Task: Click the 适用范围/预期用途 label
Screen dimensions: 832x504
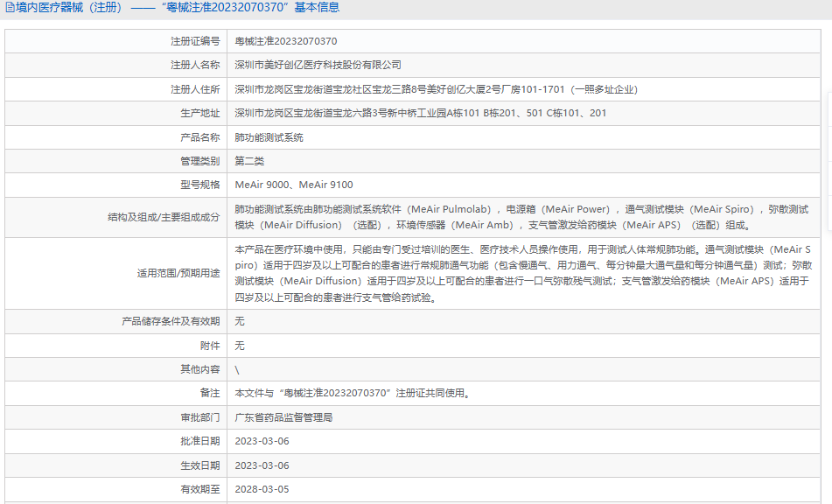Action: click(x=178, y=273)
